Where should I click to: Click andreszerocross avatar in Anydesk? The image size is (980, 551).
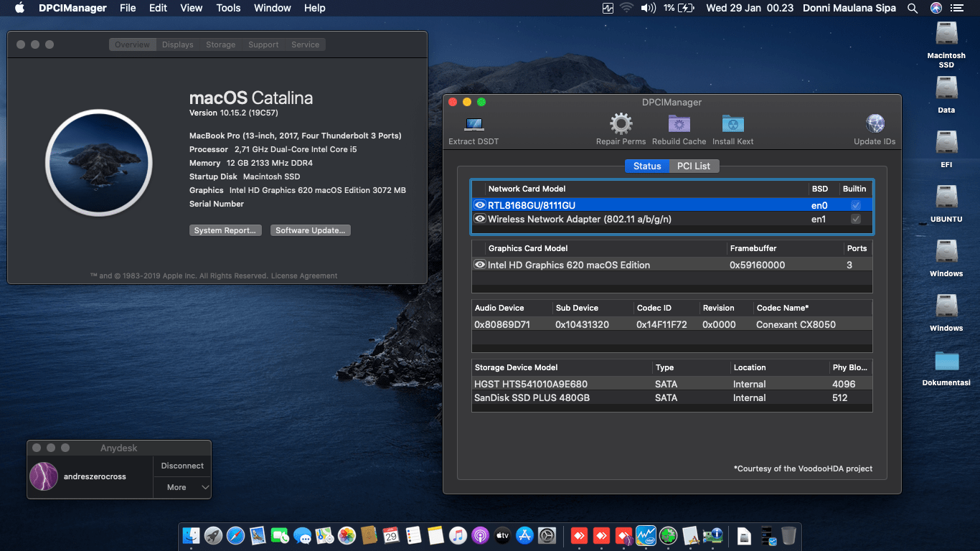click(44, 476)
